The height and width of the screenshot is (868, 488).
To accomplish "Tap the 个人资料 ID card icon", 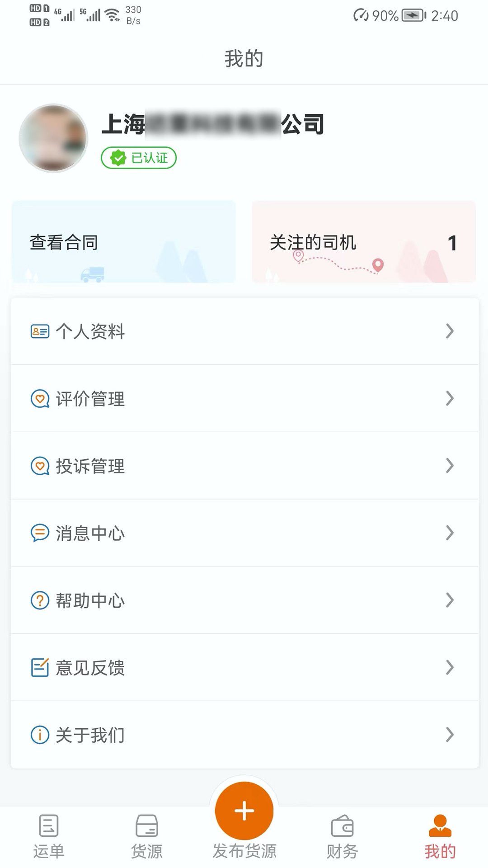I will (x=40, y=331).
